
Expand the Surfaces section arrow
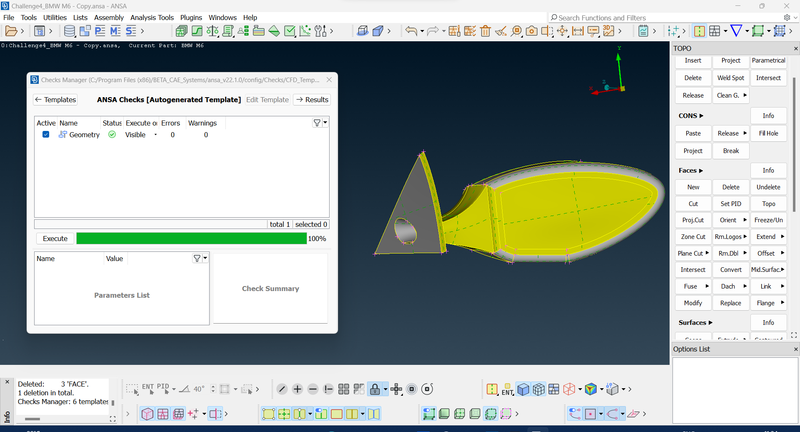click(710, 322)
